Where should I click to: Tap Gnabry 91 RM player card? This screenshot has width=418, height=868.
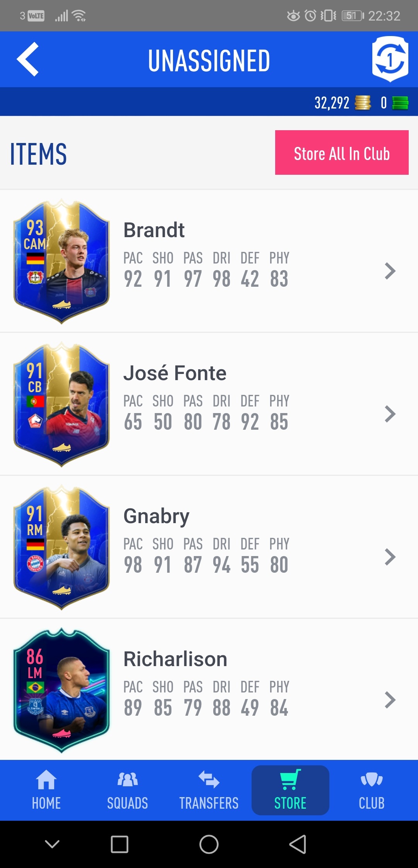(x=62, y=548)
